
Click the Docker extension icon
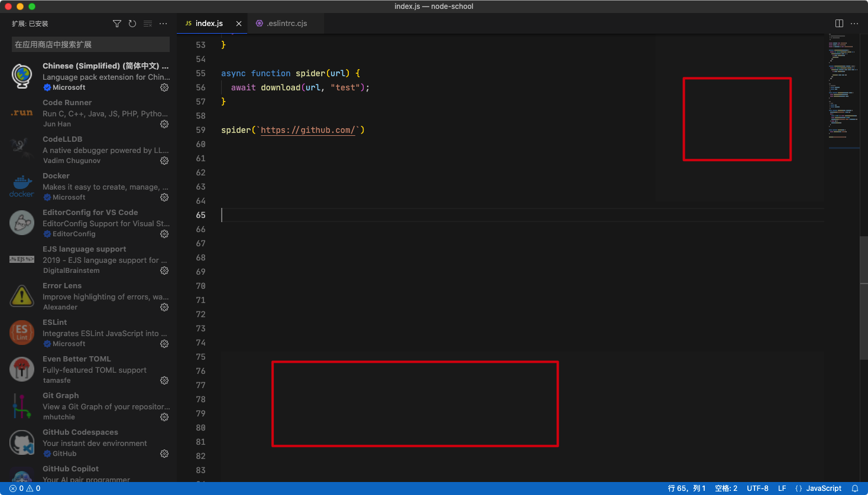pyautogui.click(x=21, y=186)
